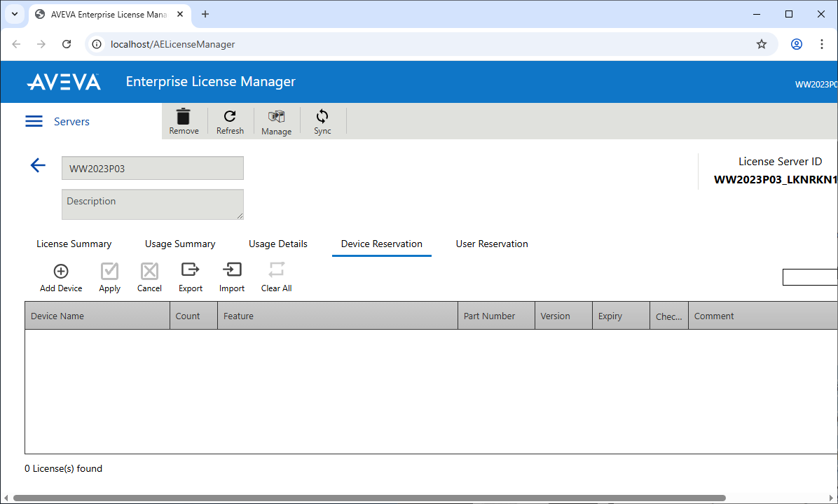
Task: Click Clear All reservations icon
Action: (276, 269)
